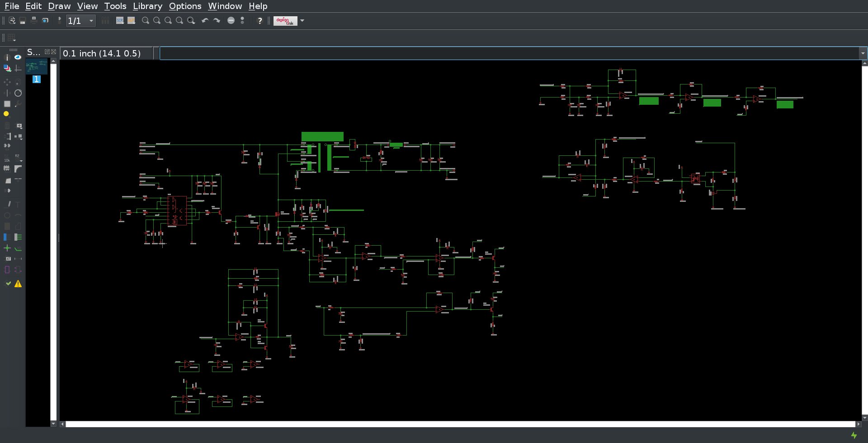Viewport: 868px width, 443px height.
Task: Open the sheet selector 1/1 dropdown
Action: [x=91, y=21]
